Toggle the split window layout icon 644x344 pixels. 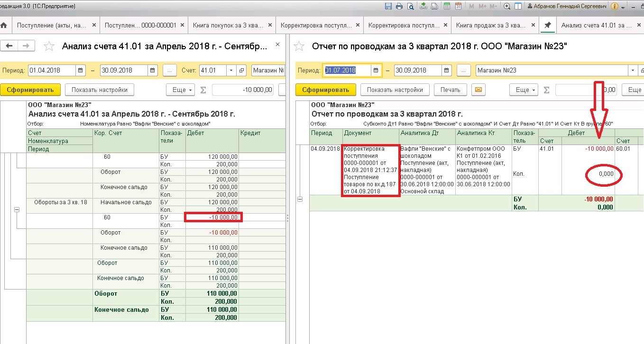pyautogui.click(x=518, y=6)
